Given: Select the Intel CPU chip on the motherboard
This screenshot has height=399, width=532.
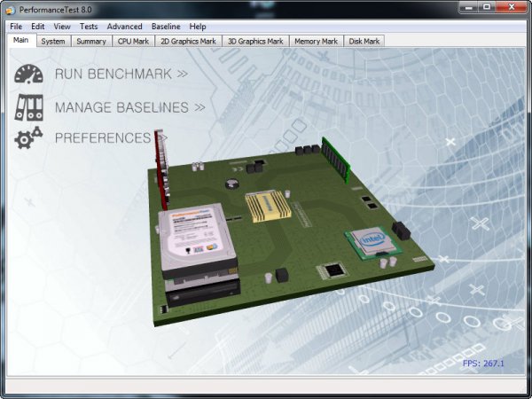Looking at the screenshot, I should pos(373,242).
